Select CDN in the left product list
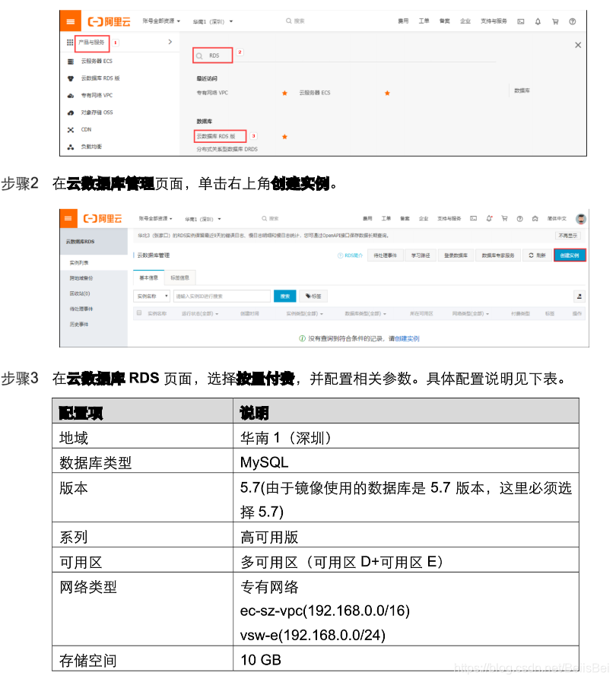The width and height of the screenshot is (616, 682). pyautogui.click(x=86, y=131)
